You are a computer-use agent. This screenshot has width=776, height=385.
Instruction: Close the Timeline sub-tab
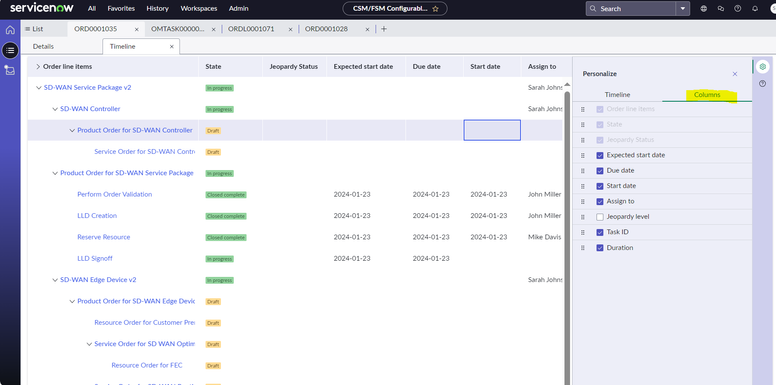coord(172,47)
